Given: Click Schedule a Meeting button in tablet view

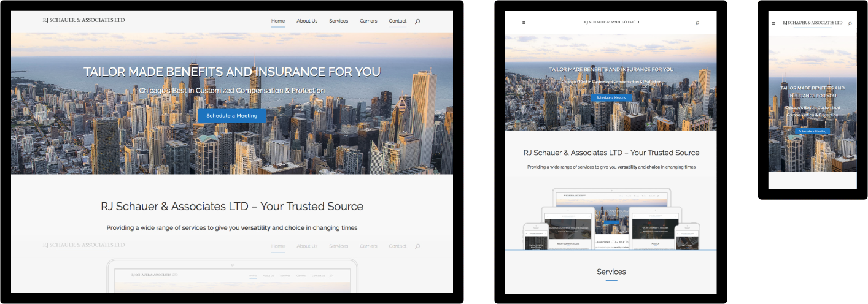Looking at the screenshot, I should click(x=611, y=97).
